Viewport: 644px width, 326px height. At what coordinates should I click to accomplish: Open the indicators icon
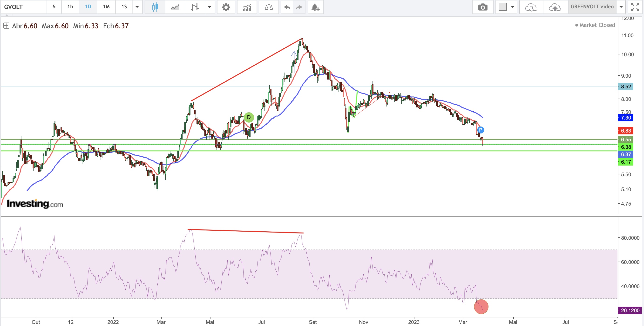point(247,7)
